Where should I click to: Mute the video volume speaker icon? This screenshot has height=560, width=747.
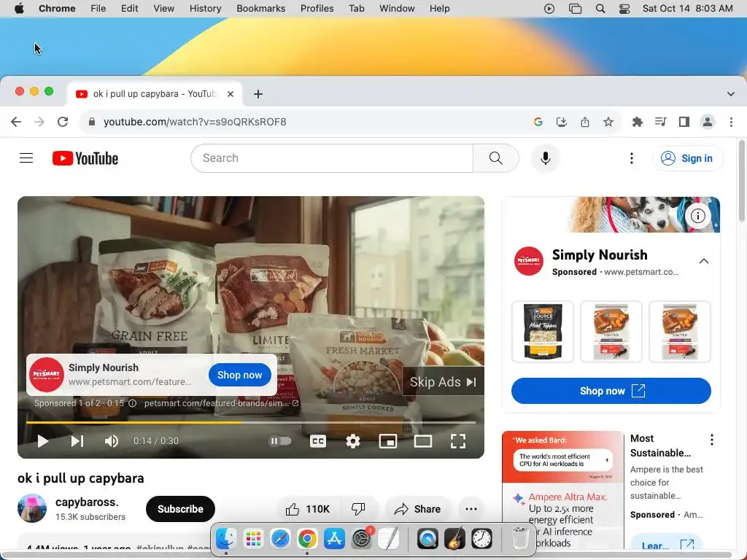pyautogui.click(x=111, y=441)
